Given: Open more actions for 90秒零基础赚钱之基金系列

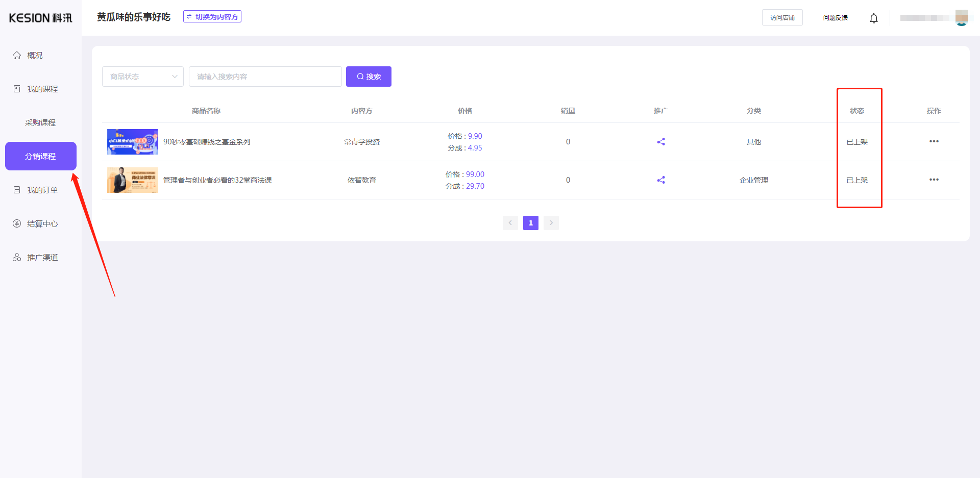Looking at the screenshot, I should 934,141.
